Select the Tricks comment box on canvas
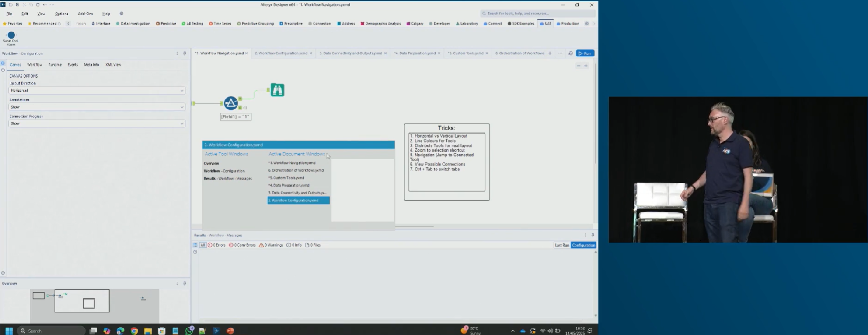 pyautogui.click(x=447, y=162)
